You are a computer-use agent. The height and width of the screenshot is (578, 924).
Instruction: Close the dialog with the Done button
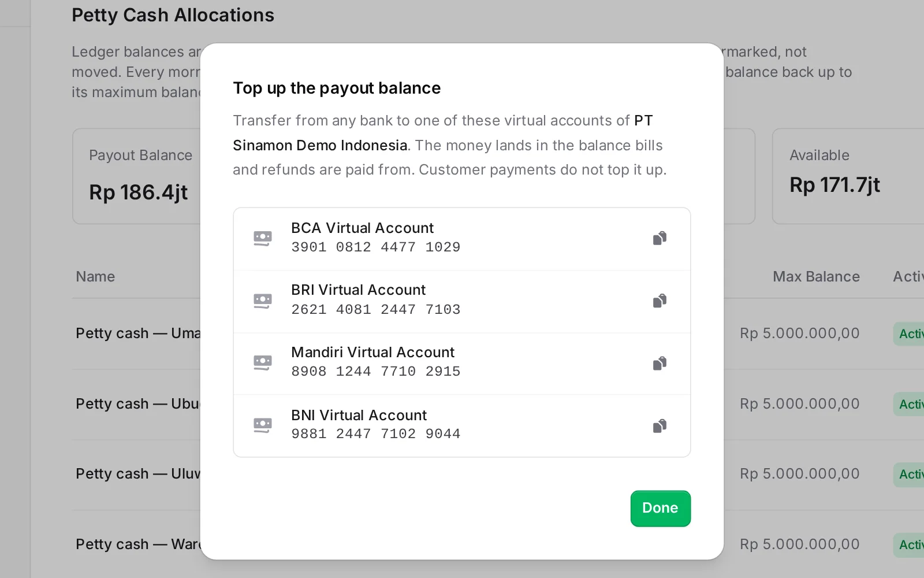[x=660, y=508]
